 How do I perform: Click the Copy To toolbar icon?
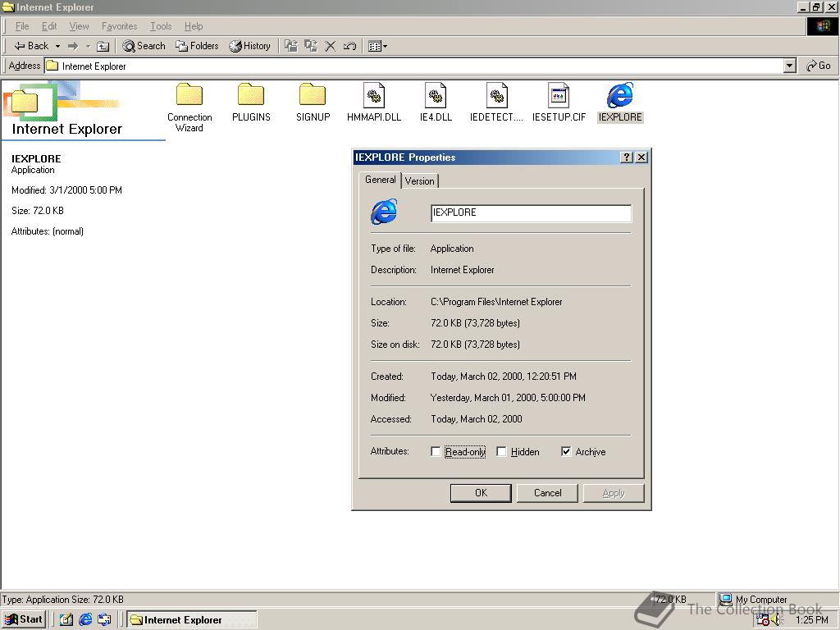311,46
